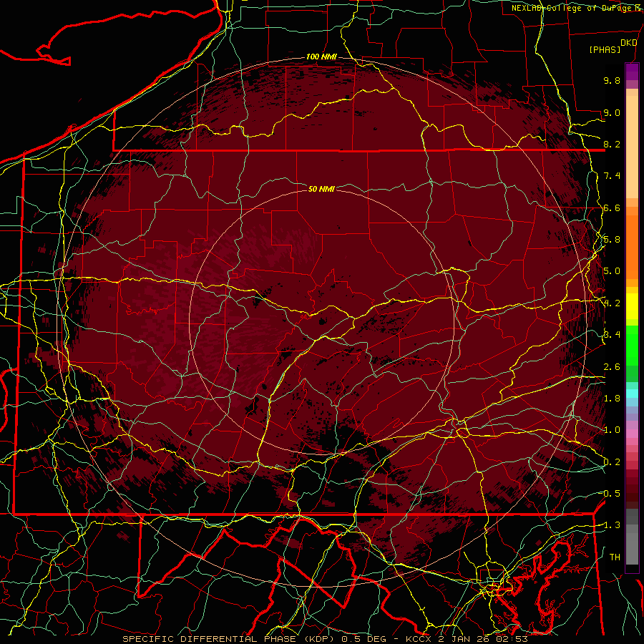
Task: Pick the bright green color bar segment
Action: (x=632, y=346)
